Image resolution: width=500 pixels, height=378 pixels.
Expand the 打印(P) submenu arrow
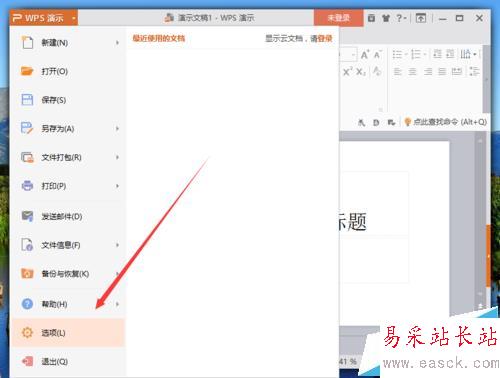click(x=117, y=186)
